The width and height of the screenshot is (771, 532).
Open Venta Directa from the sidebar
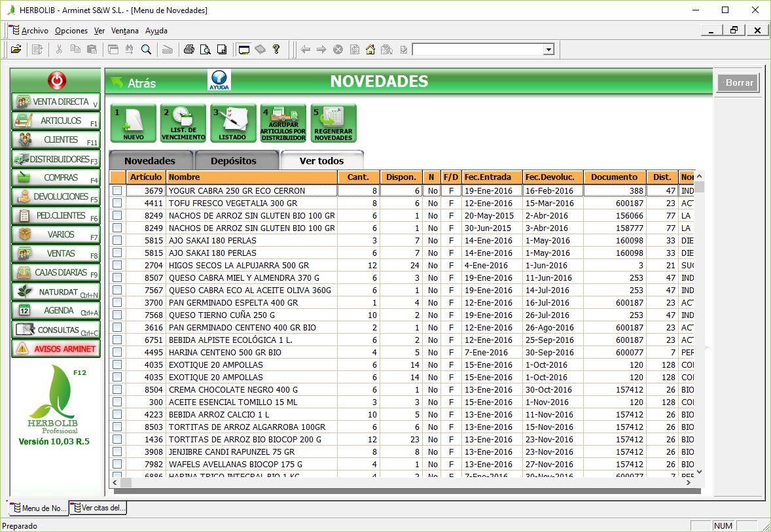56,102
